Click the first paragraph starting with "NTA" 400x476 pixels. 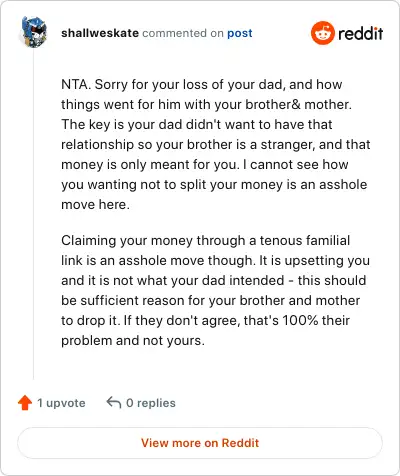[x=216, y=144]
